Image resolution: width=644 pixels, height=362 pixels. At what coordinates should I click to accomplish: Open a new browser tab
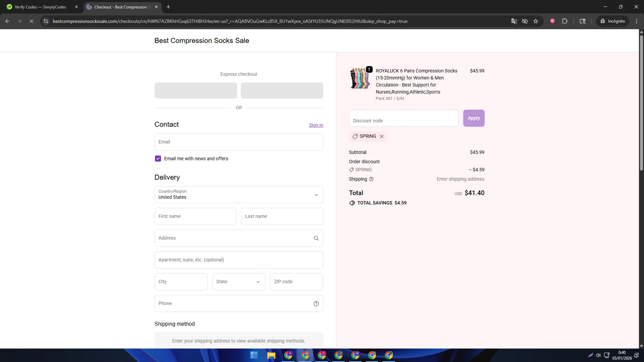pyautogui.click(x=168, y=7)
